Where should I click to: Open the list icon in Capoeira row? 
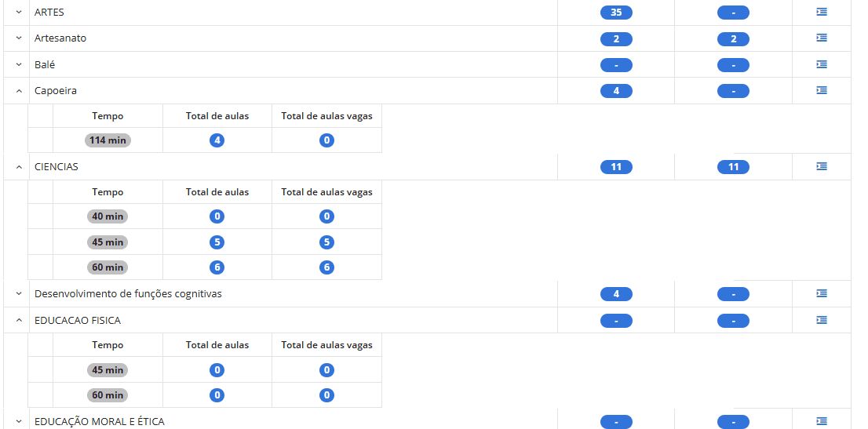[x=822, y=90]
